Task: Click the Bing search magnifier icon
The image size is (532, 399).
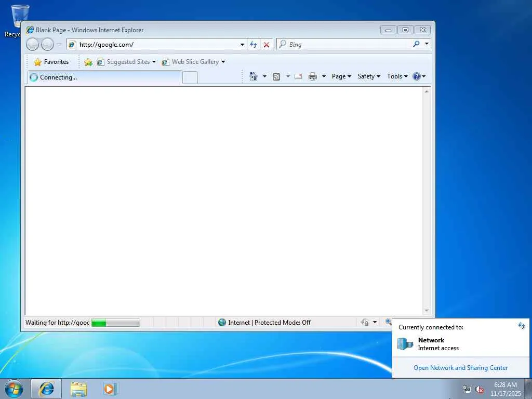Action: [416, 44]
